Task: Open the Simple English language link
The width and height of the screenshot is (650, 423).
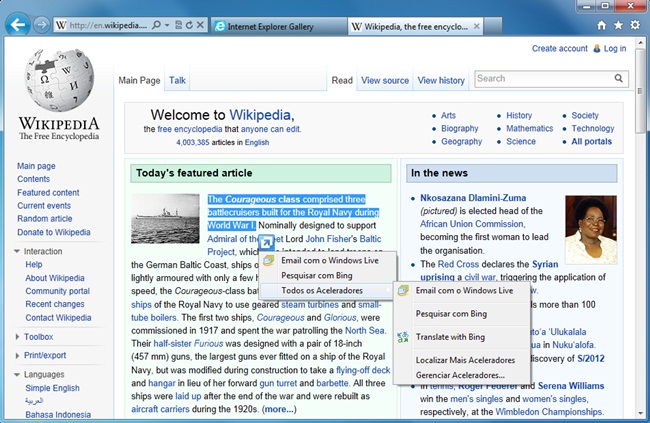Action: point(52,388)
